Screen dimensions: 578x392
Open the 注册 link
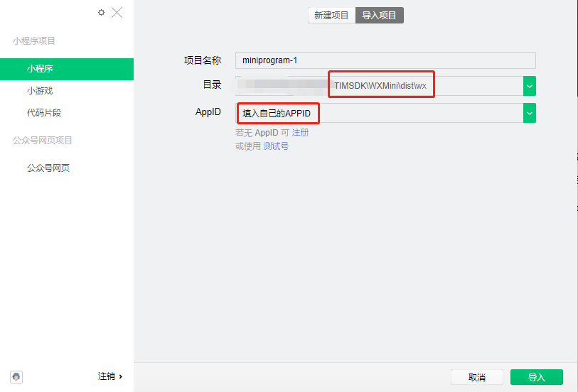point(300,133)
